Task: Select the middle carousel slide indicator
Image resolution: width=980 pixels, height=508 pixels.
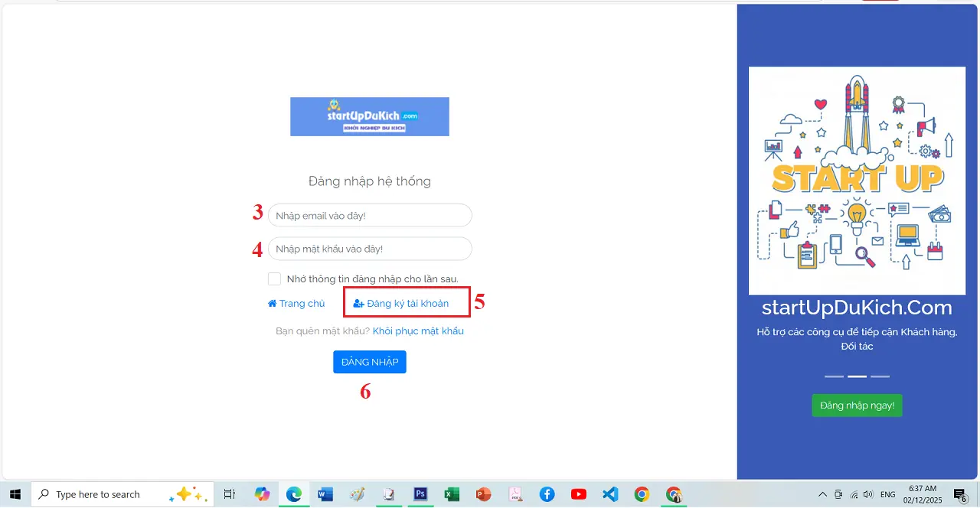Action: [857, 376]
